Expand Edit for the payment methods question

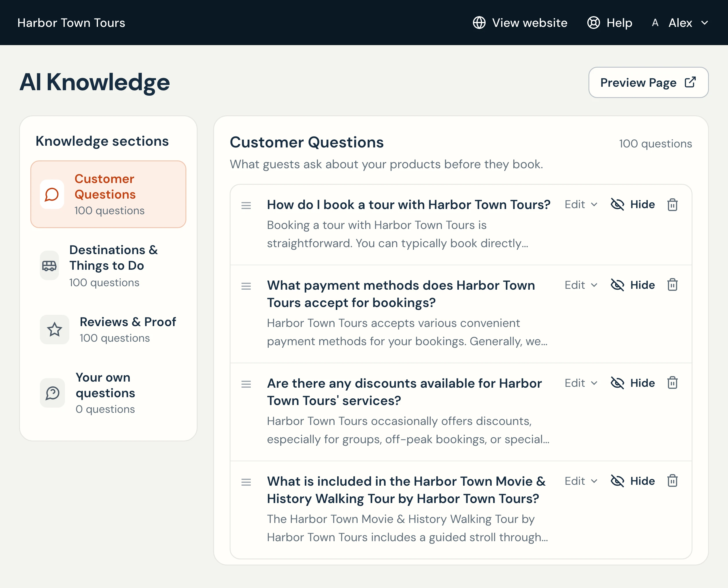(x=581, y=285)
